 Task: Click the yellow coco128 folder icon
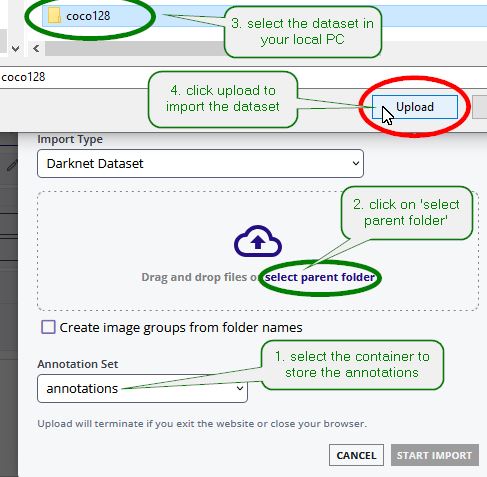tap(54, 16)
